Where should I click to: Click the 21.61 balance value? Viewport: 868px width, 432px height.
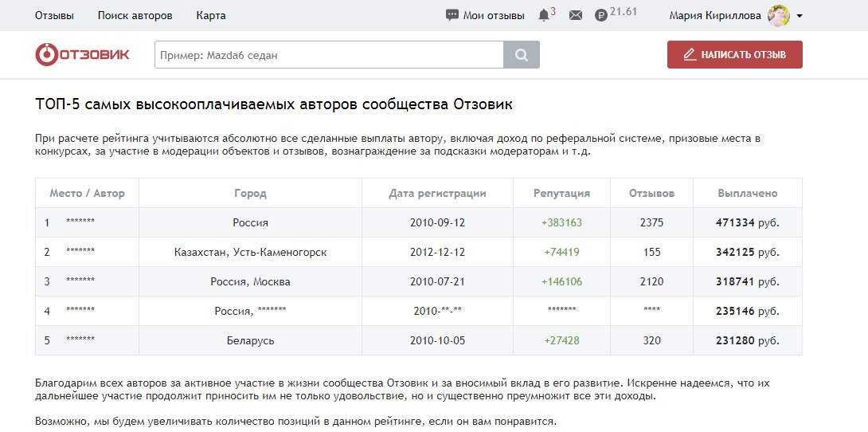pos(624,12)
